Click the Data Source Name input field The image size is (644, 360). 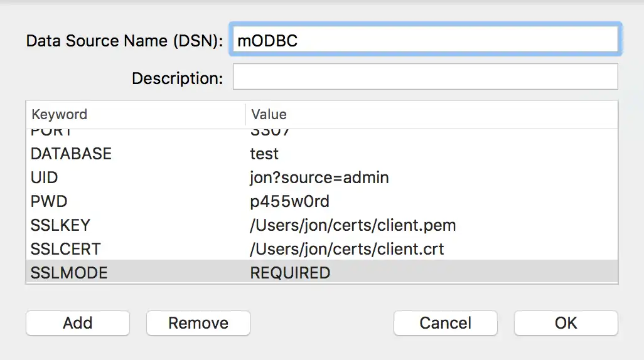tap(426, 41)
